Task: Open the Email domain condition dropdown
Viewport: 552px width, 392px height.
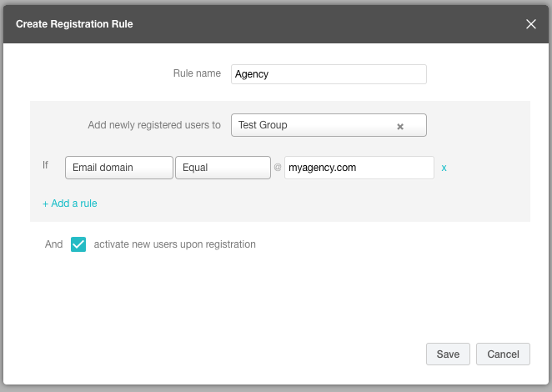Action: (x=119, y=168)
